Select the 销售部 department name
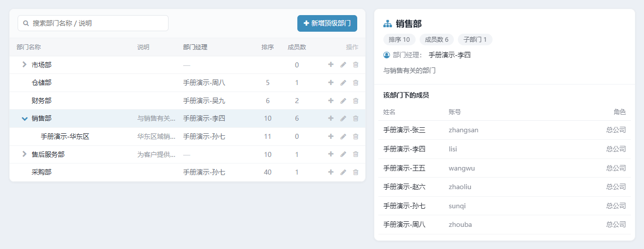644x249 pixels. tap(41, 118)
